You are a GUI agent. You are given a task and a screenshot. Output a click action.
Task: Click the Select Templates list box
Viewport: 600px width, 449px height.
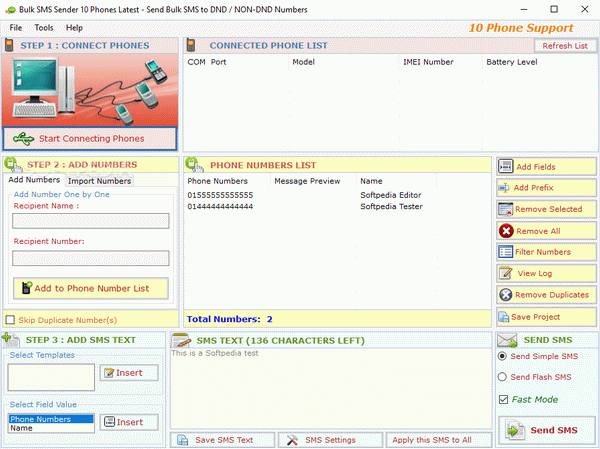point(51,377)
